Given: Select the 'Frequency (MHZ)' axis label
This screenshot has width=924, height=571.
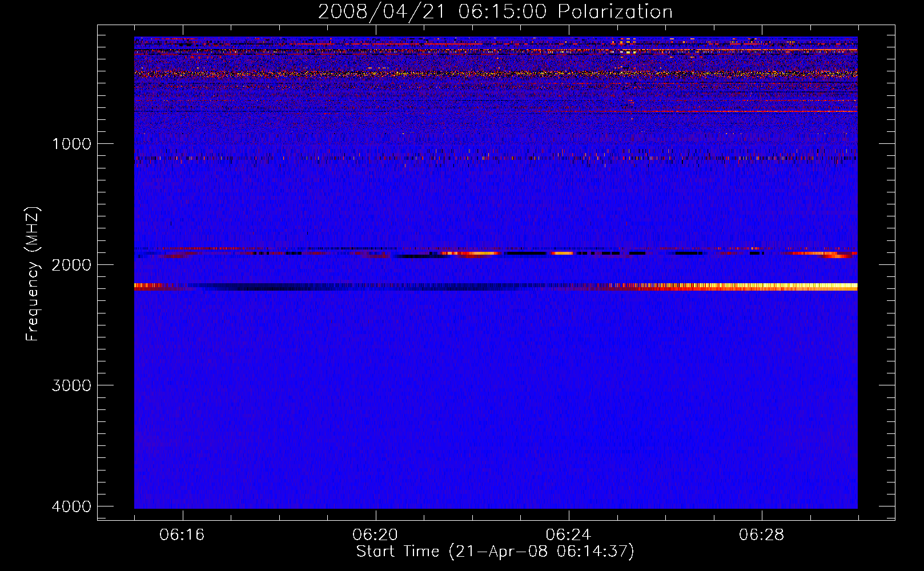Looking at the screenshot, I should tap(33, 274).
